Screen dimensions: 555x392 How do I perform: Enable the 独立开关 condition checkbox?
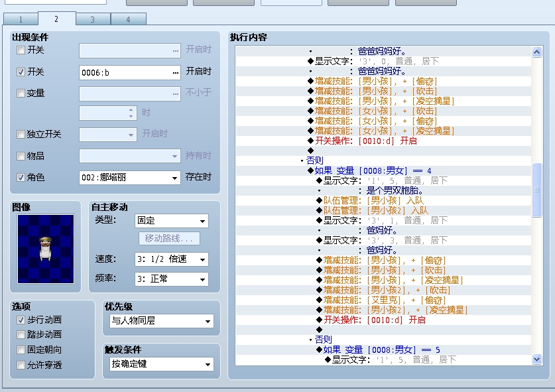pos(21,134)
